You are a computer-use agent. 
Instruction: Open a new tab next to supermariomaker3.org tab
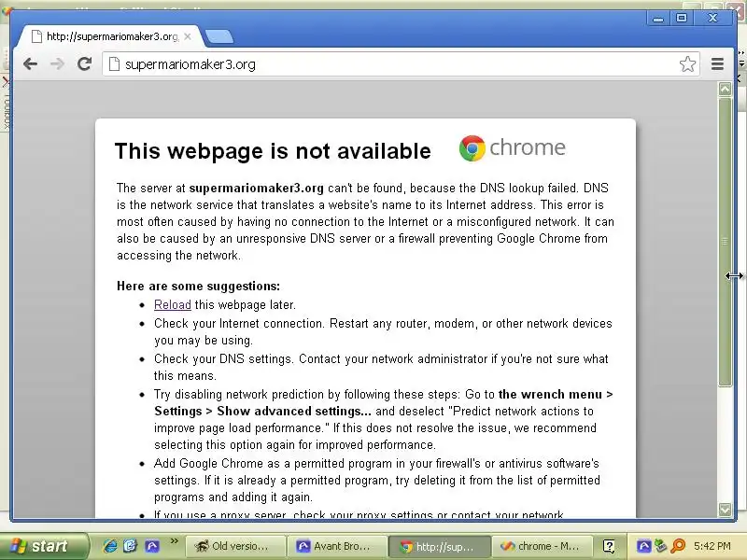219,36
